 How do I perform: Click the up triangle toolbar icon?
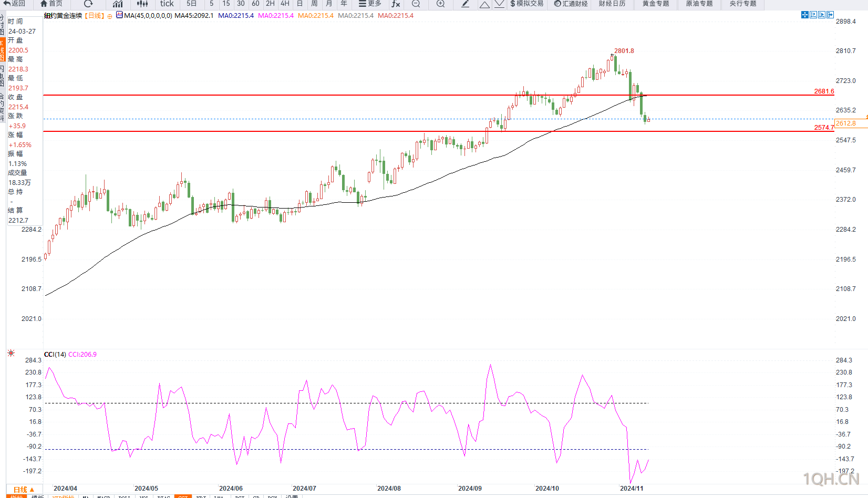[484, 4]
